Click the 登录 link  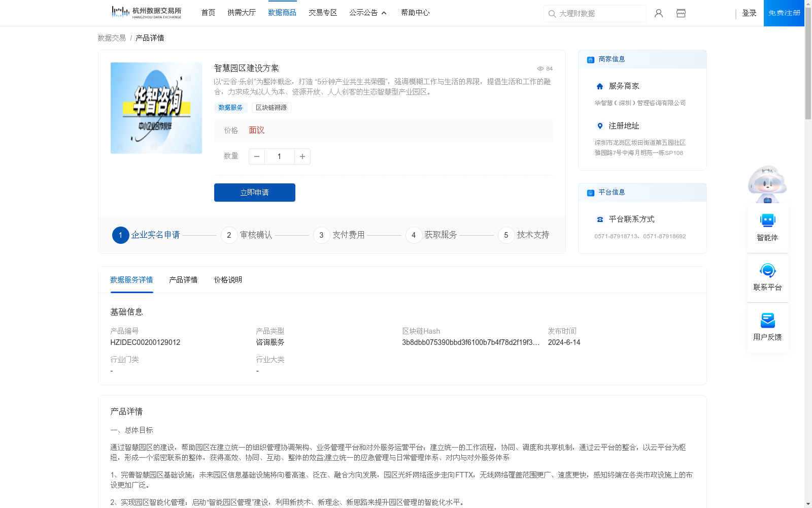coord(749,13)
